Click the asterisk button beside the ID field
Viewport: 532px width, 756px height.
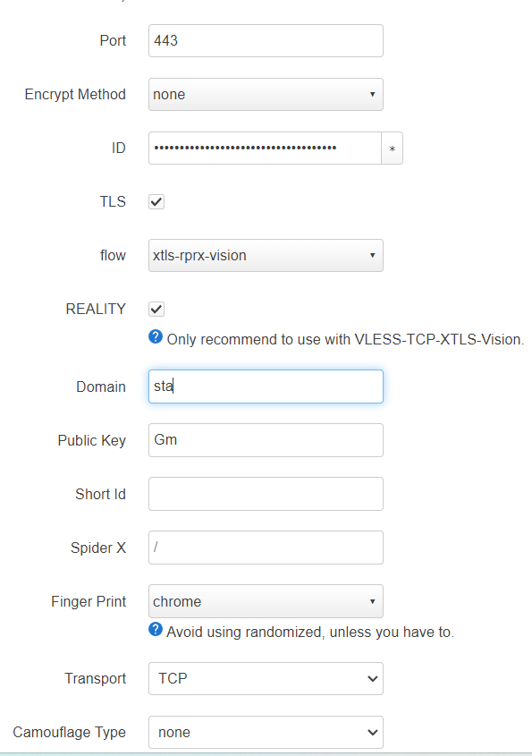point(393,148)
